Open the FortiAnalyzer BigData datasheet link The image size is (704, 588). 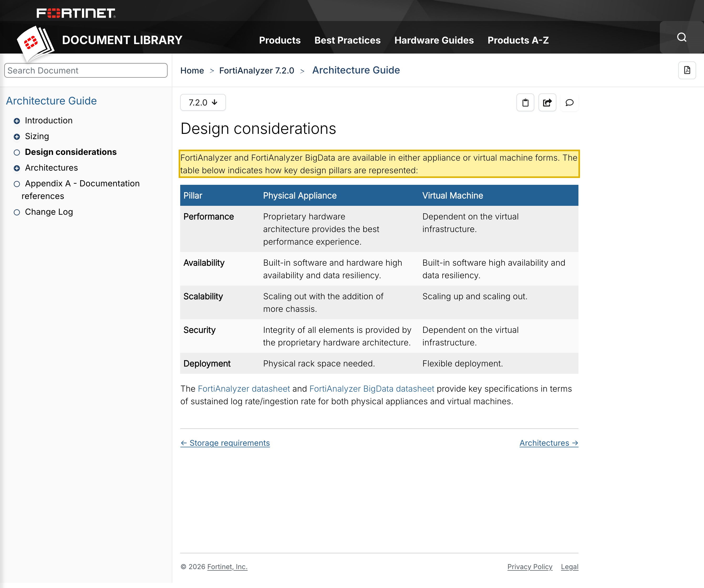(x=372, y=389)
